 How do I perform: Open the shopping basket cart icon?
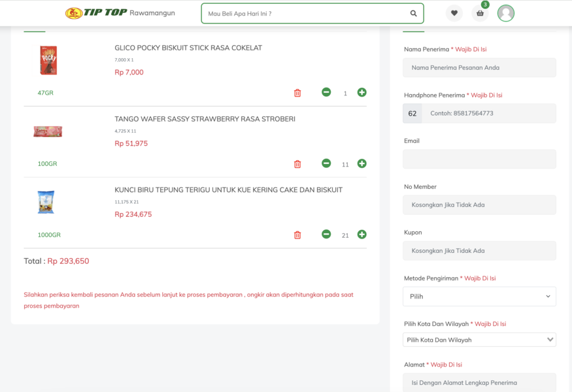(480, 13)
